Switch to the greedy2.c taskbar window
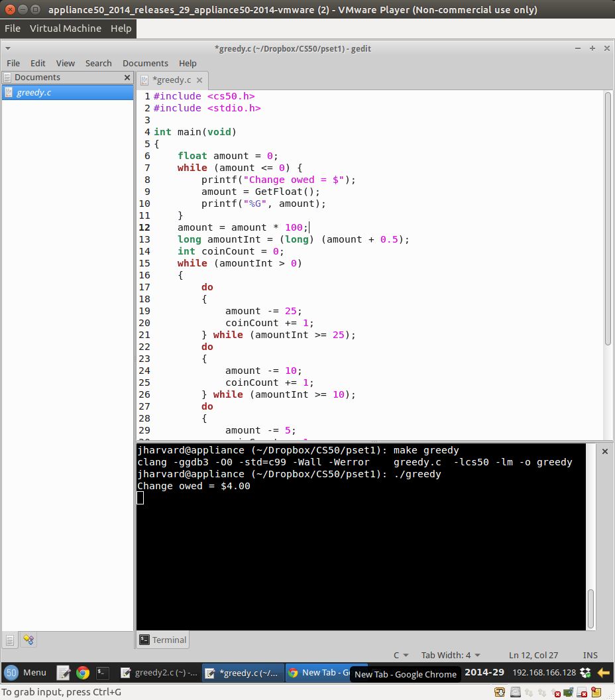This screenshot has width=615, height=700. coord(159,672)
